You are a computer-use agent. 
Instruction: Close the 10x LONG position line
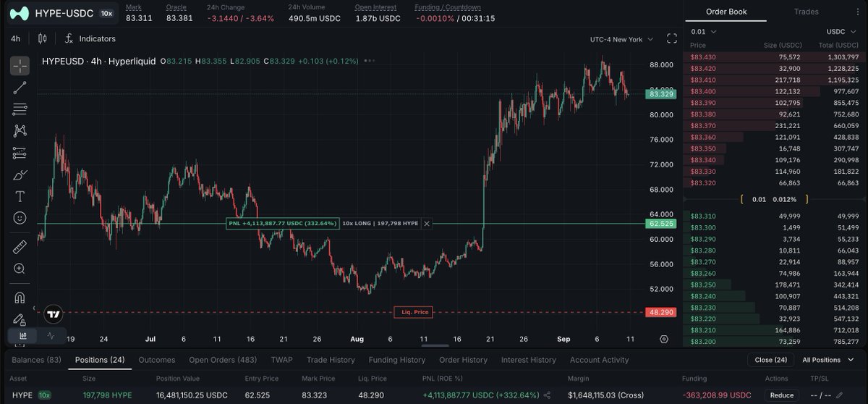tap(426, 224)
